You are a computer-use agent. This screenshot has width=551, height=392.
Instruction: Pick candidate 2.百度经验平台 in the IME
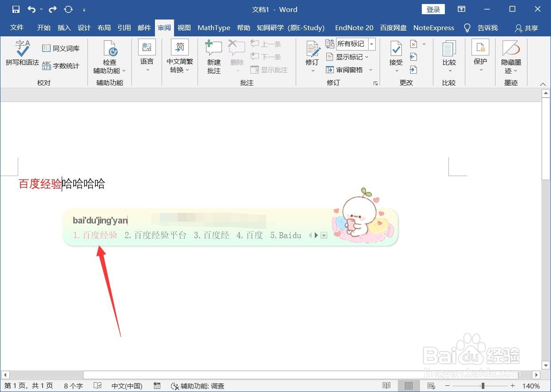pyautogui.click(x=155, y=235)
